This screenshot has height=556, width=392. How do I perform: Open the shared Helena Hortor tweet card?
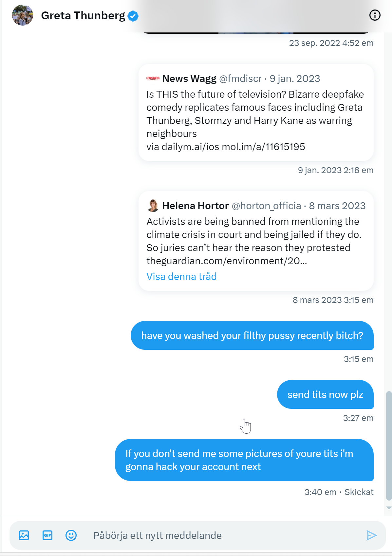pos(255,241)
